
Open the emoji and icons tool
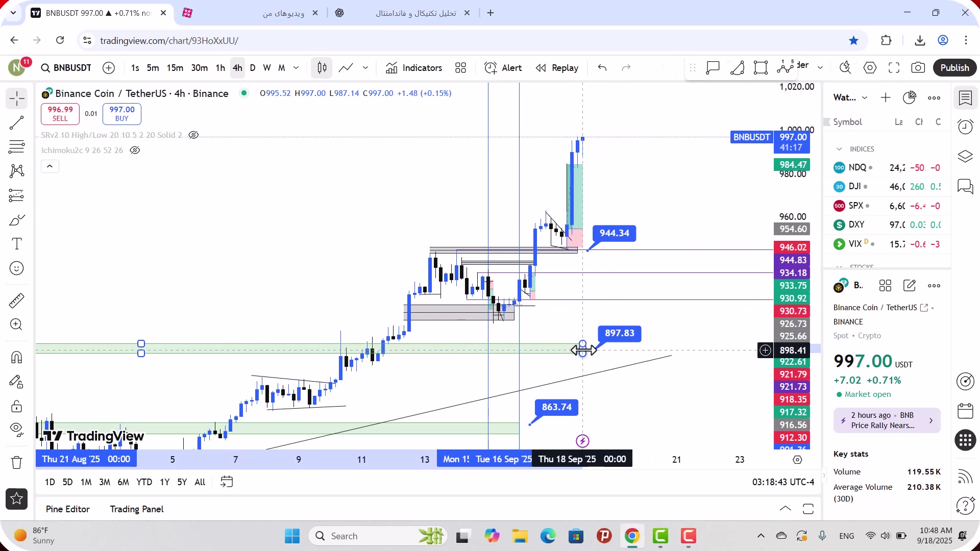pos(16,268)
